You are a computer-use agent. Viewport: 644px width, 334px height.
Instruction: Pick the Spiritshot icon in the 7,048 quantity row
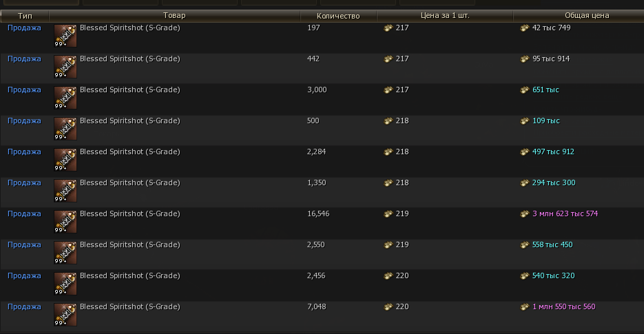pos(65,315)
